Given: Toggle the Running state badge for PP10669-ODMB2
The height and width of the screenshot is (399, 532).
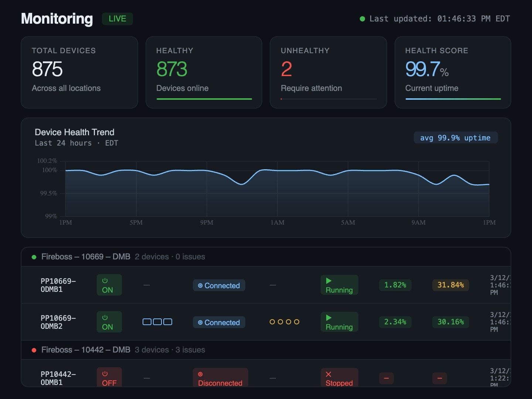Looking at the screenshot, I should pyautogui.click(x=339, y=322).
